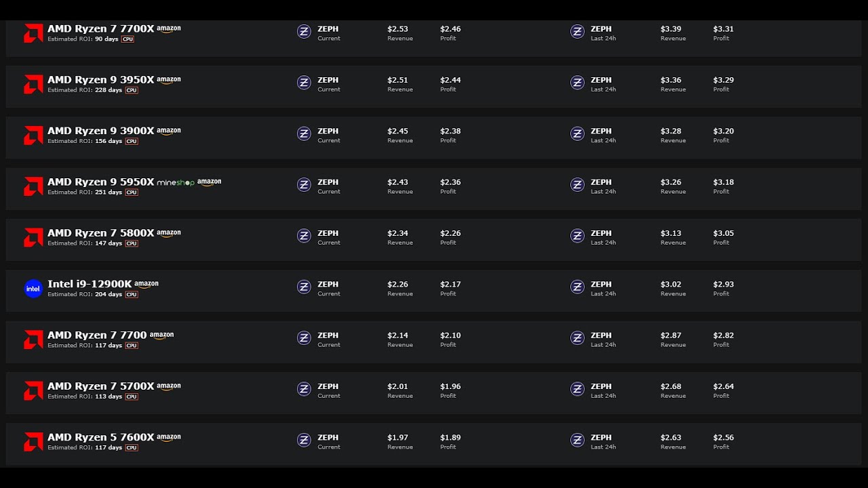Screen dimensions: 868x488
Task: Click the AMD logo beside Ryzen 7 7700X
Action: point(33,33)
